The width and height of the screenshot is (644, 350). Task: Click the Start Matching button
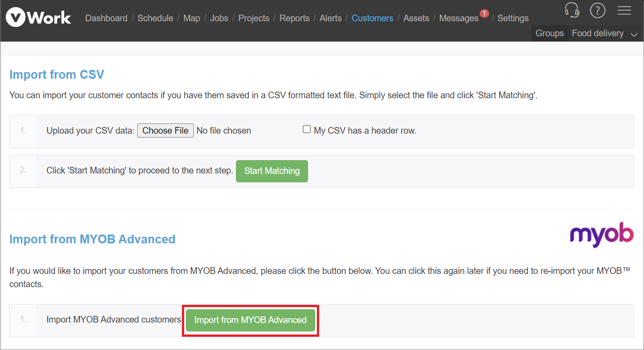[x=272, y=171]
